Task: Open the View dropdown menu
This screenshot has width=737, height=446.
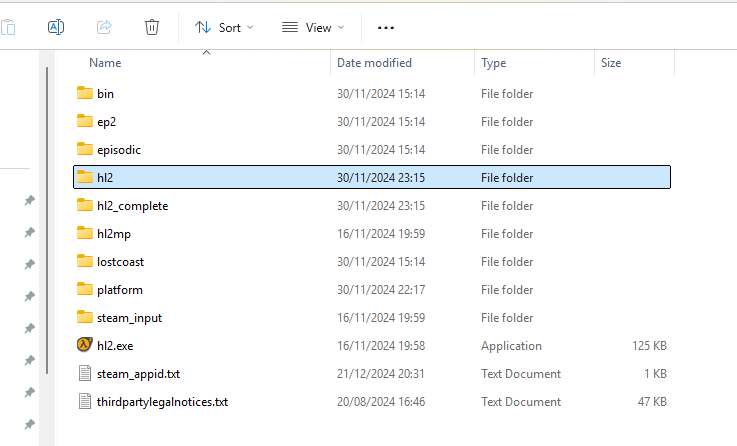Action: pyautogui.click(x=313, y=27)
